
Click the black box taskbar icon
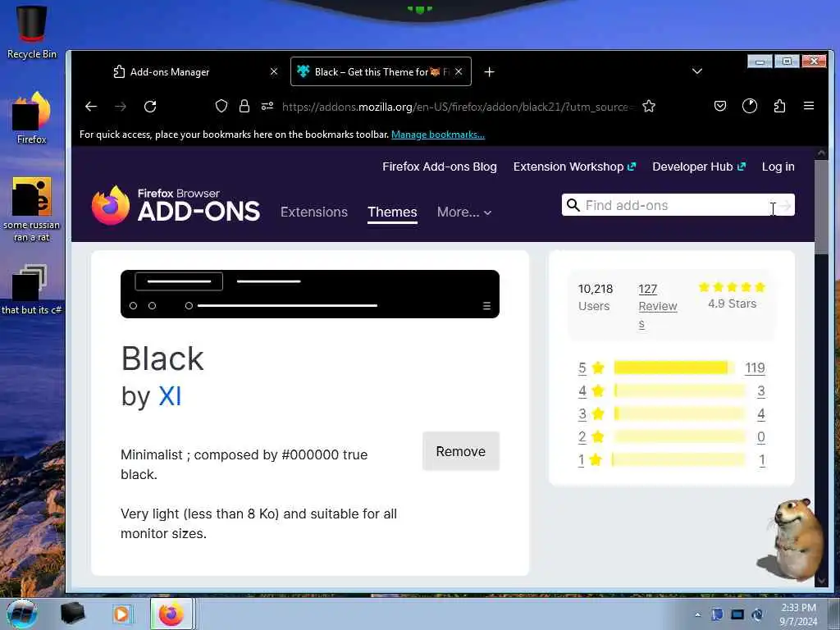click(x=72, y=614)
